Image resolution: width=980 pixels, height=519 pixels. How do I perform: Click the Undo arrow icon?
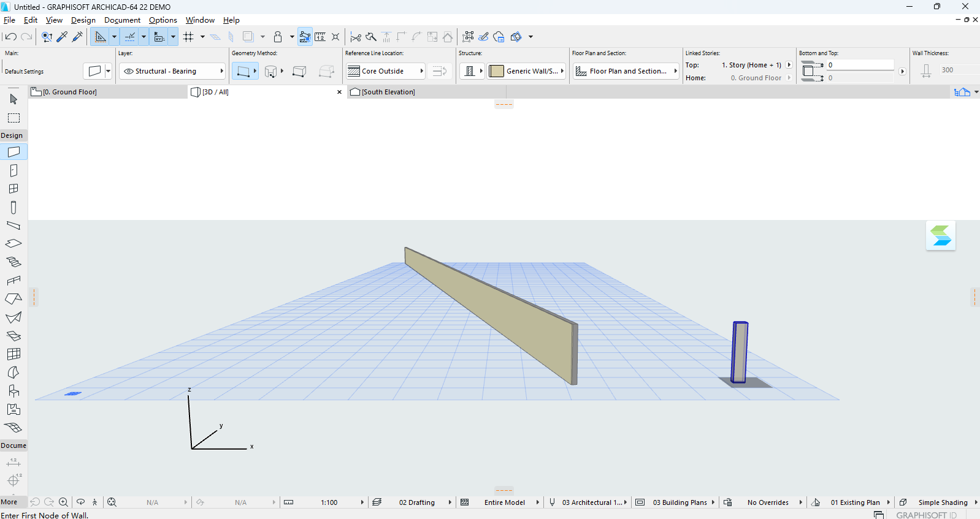pos(10,37)
